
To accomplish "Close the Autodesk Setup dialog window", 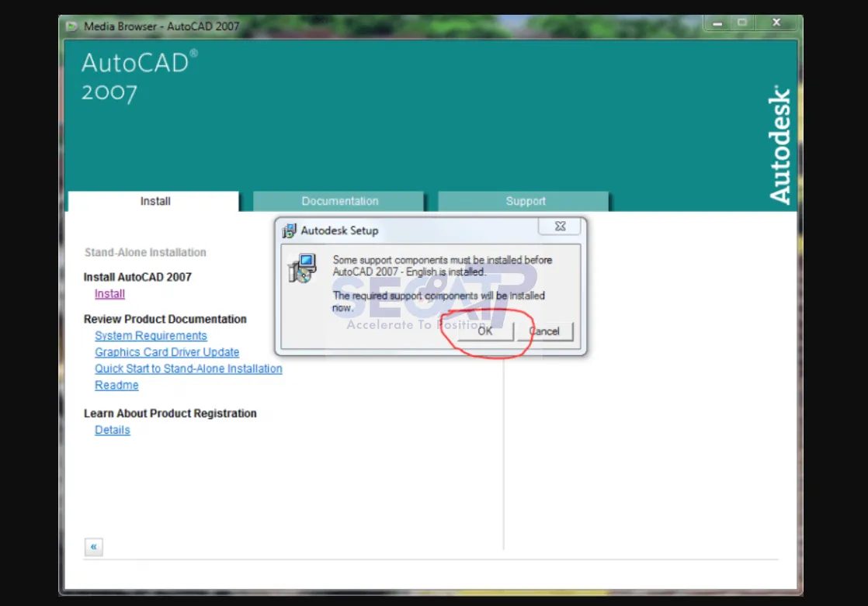I will [560, 226].
